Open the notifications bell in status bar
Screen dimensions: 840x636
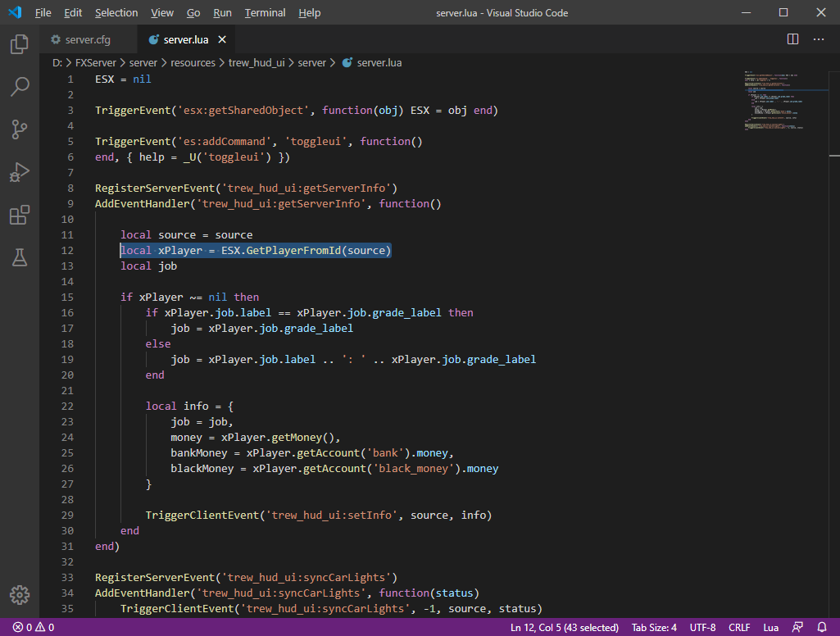(822, 628)
